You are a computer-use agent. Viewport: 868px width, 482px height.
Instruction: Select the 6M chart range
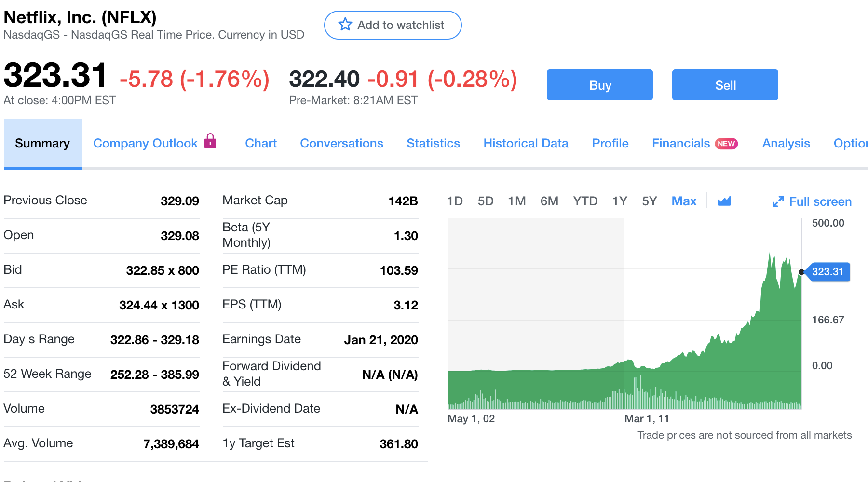click(x=549, y=201)
